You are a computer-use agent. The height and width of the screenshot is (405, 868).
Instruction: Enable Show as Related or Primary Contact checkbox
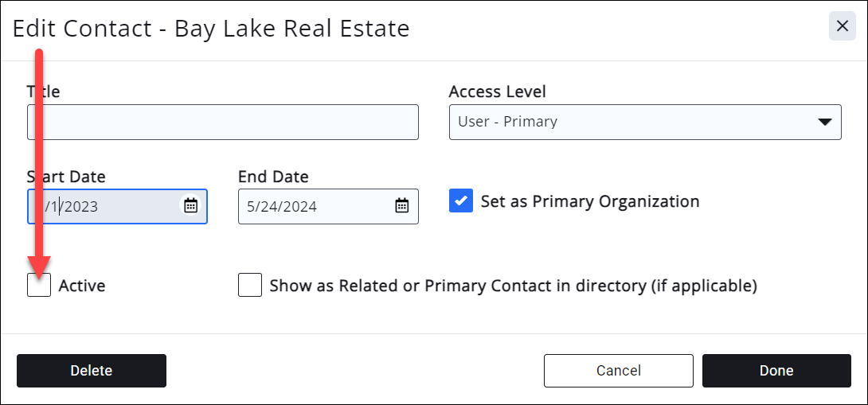[250, 285]
